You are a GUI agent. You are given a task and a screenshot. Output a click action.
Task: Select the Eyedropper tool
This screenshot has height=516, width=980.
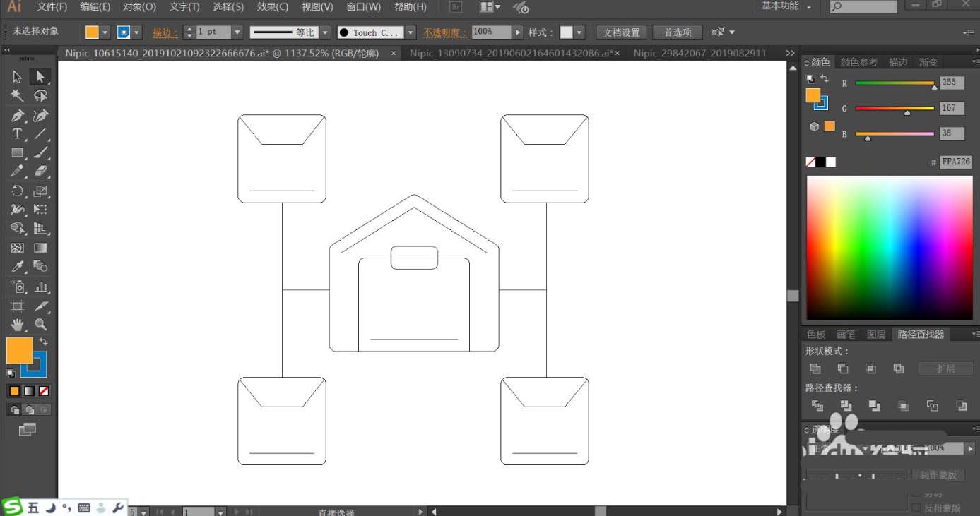(x=18, y=267)
